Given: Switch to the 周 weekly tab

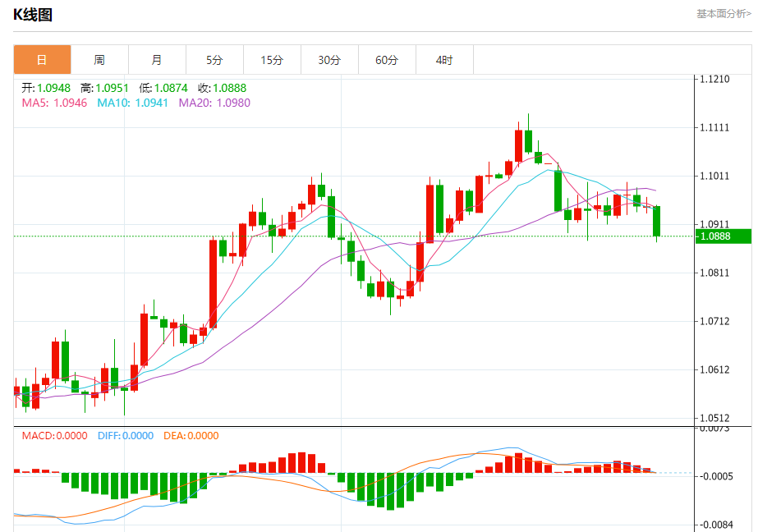Looking at the screenshot, I should coord(99,60).
